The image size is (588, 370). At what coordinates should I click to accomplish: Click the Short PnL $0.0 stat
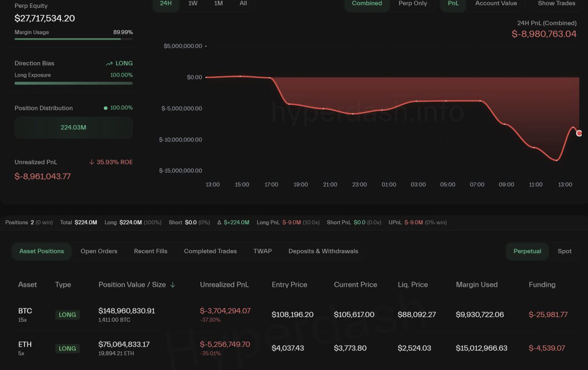(x=354, y=222)
